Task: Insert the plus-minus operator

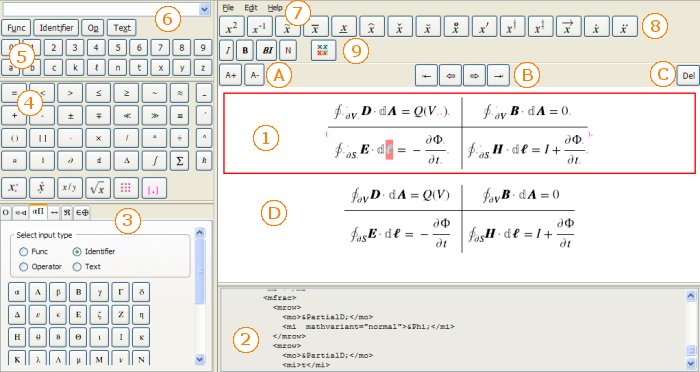Action: (70, 115)
